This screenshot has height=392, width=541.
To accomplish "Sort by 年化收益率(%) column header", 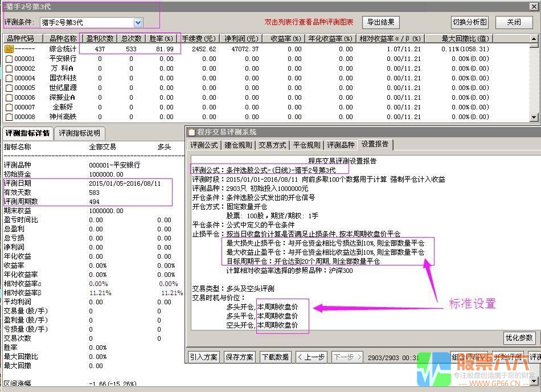I will tap(330, 38).
